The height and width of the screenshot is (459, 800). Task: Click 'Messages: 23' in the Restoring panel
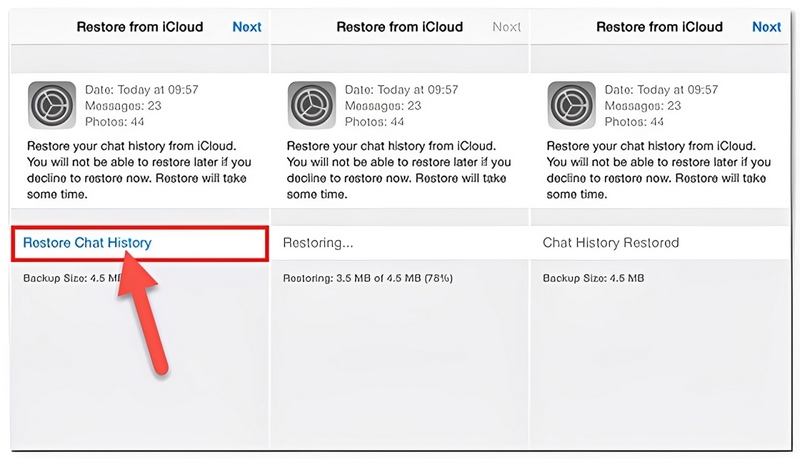coord(383,106)
